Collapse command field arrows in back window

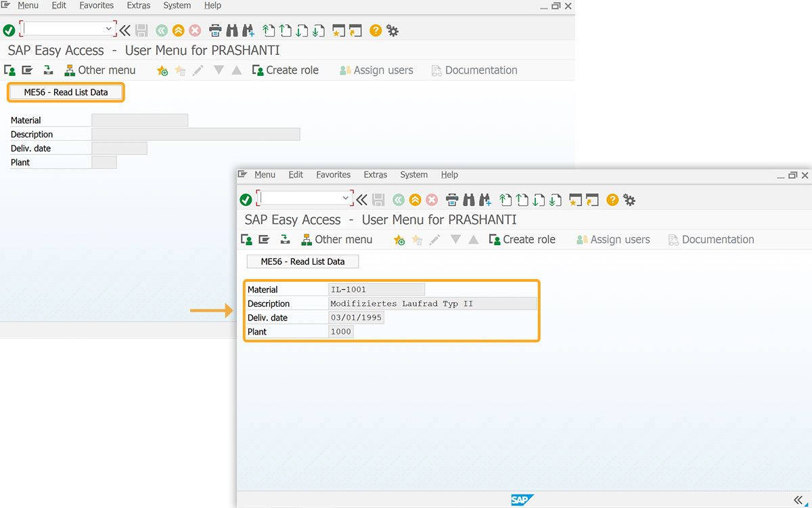(125, 30)
